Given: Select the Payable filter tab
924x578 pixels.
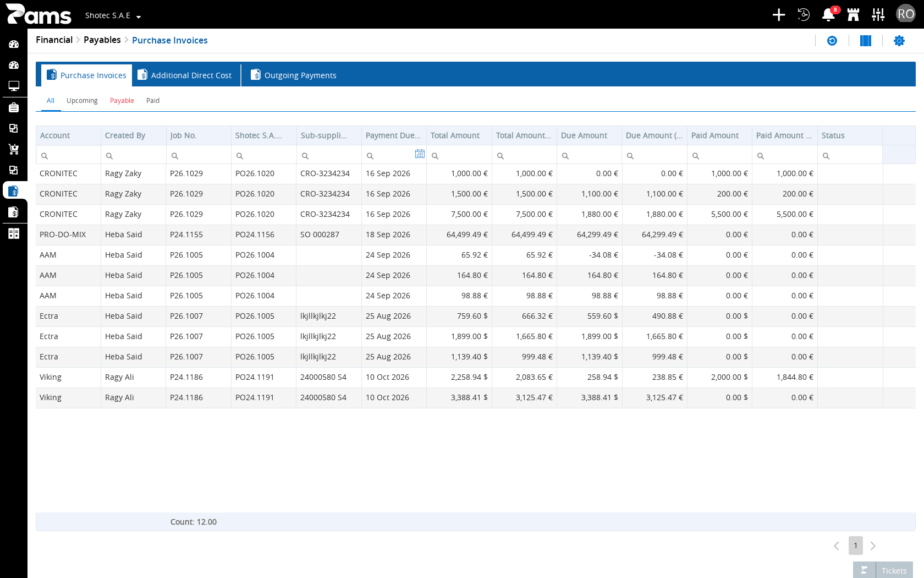Looking at the screenshot, I should (x=122, y=101).
